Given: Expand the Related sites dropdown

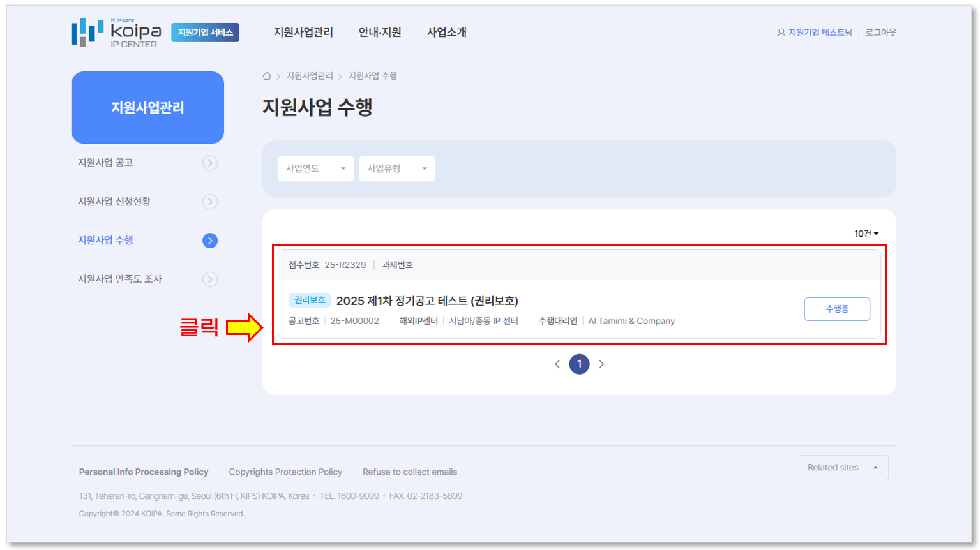Looking at the screenshot, I should tap(842, 468).
